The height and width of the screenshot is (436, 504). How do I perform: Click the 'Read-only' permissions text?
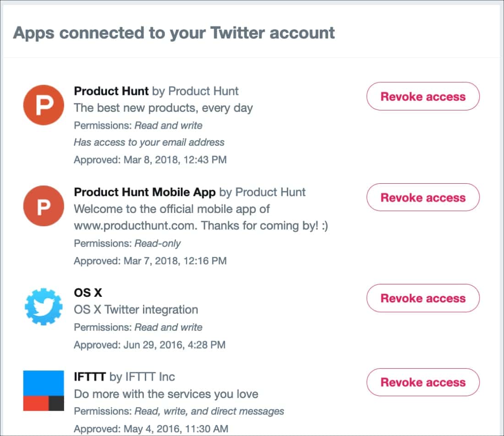pyautogui.click(x=158, y=244)
